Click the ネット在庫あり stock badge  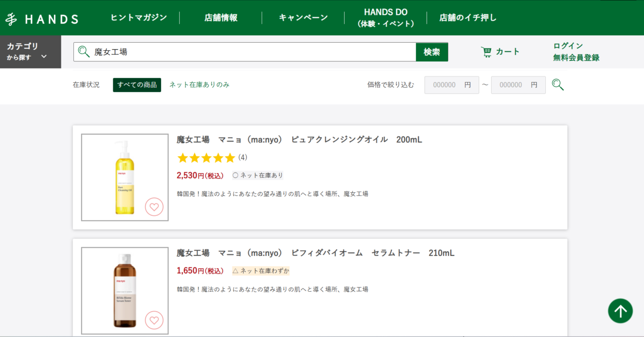click(258, 176)
